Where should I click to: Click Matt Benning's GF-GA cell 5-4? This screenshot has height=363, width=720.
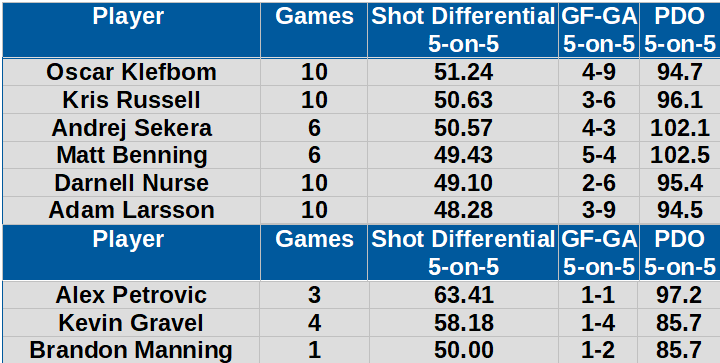click(x=599, y=155)
